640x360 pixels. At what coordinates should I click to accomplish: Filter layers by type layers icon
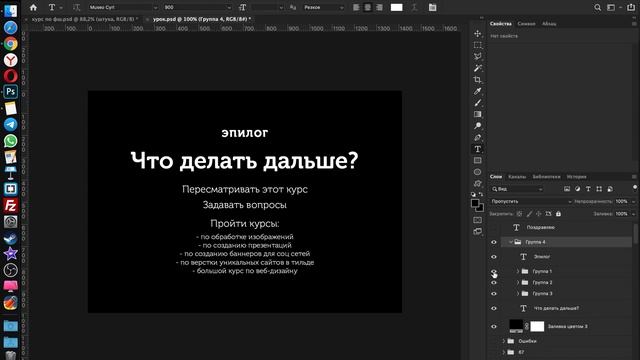tap(588, 189)
